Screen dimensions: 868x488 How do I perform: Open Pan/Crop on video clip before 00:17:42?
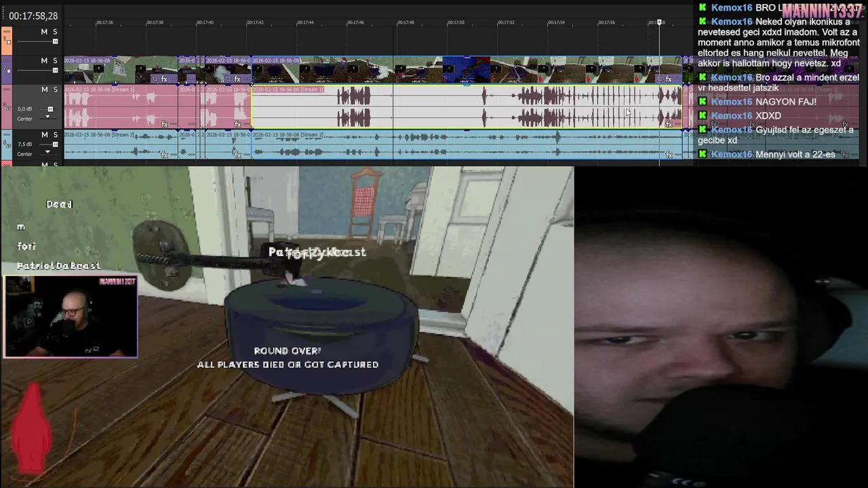(x=229, y=79)
